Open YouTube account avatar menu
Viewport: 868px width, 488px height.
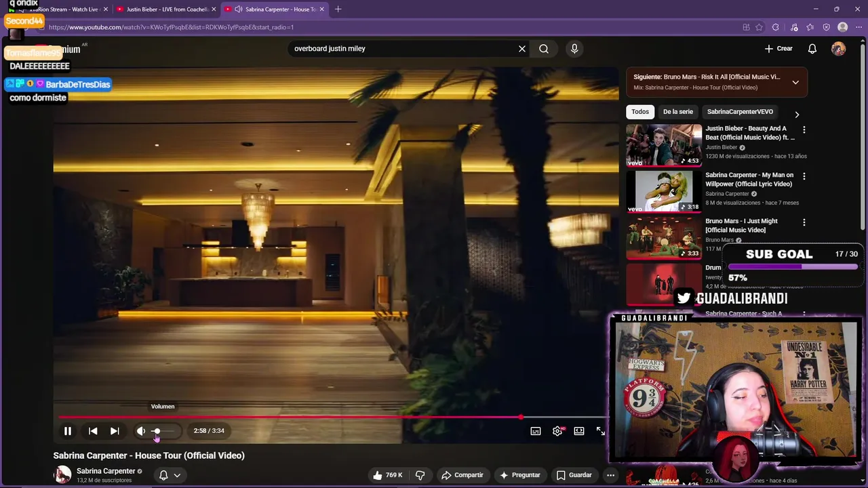pyautogui.click(x=839, y=49)
